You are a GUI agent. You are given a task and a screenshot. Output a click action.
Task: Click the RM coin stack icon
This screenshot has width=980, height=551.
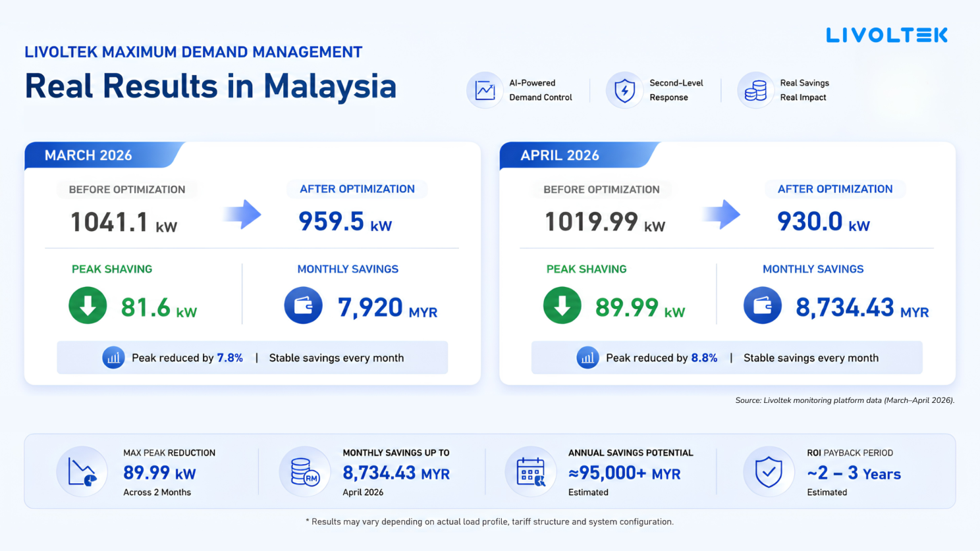[305, 471]
